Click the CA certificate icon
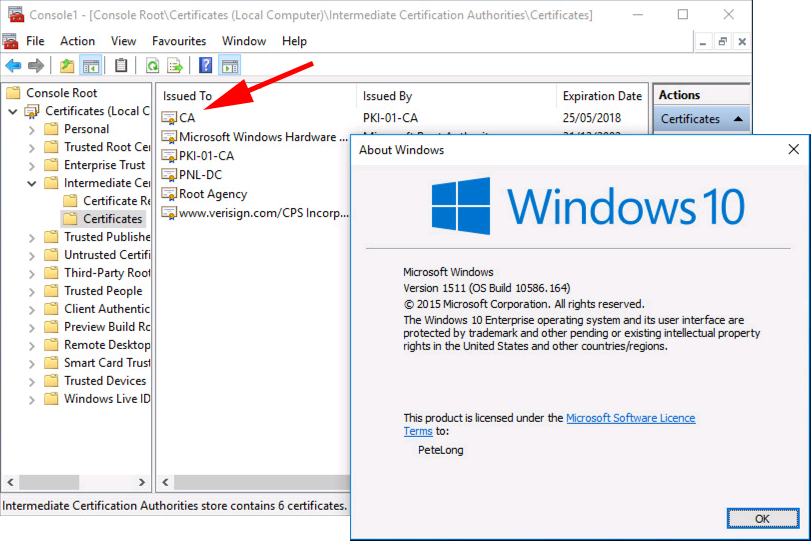Screen dimensions: 811x541 click(169, 118)
